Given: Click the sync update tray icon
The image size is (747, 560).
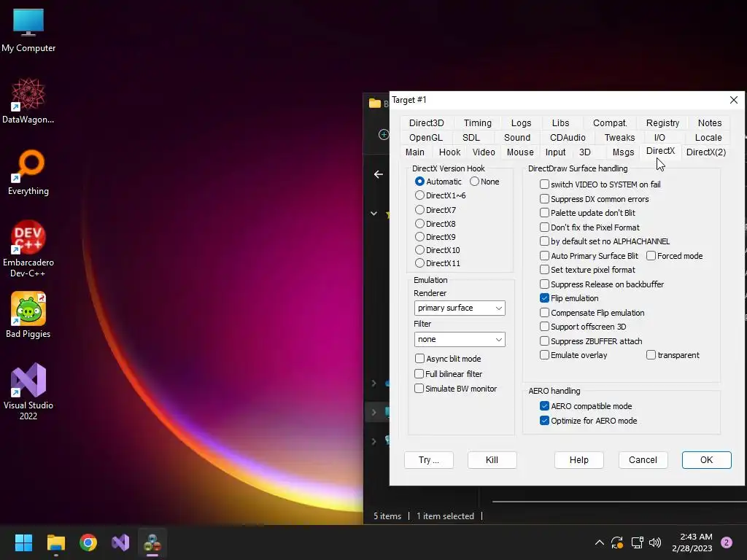Looking at the screenshot, I should click(x=617, y=542).
